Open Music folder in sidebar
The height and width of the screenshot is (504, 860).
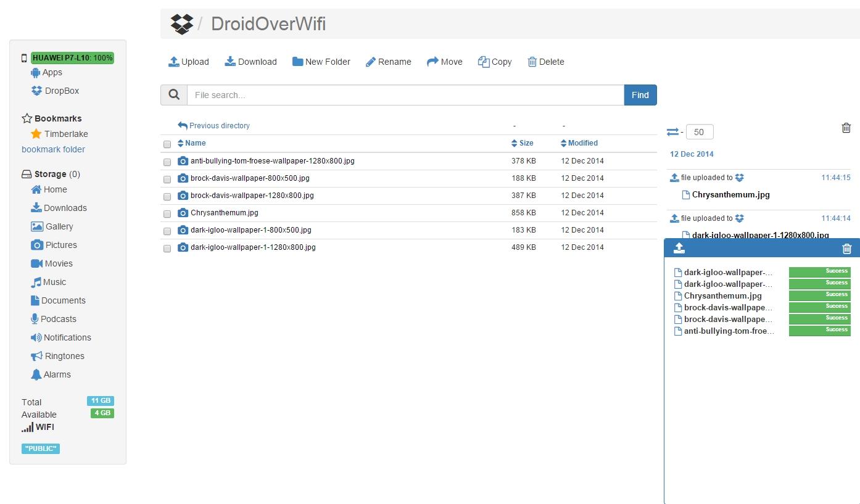(x=48, y=282)
